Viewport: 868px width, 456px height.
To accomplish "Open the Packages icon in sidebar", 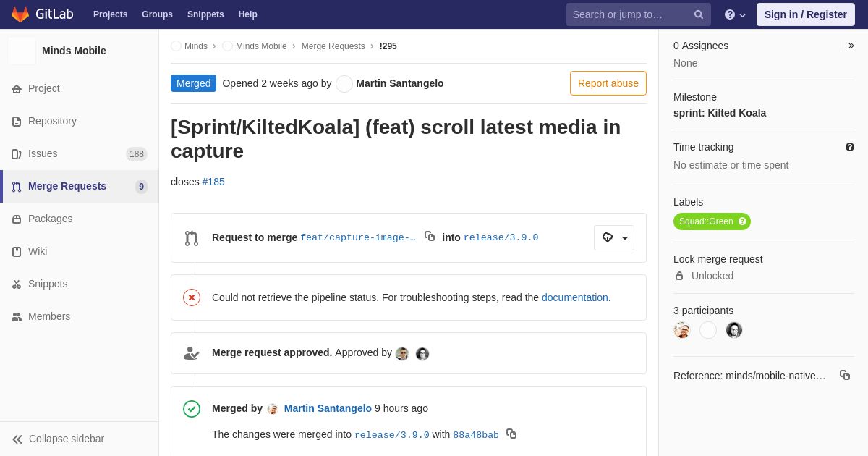I will (17, 219).
